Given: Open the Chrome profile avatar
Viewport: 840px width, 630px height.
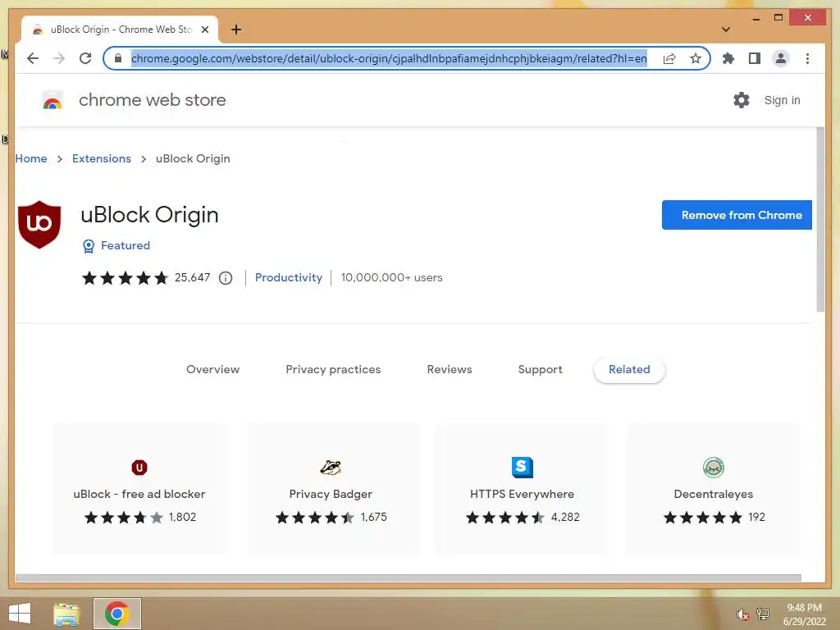Looking at the screenshot, I should [x=781, y=58].
